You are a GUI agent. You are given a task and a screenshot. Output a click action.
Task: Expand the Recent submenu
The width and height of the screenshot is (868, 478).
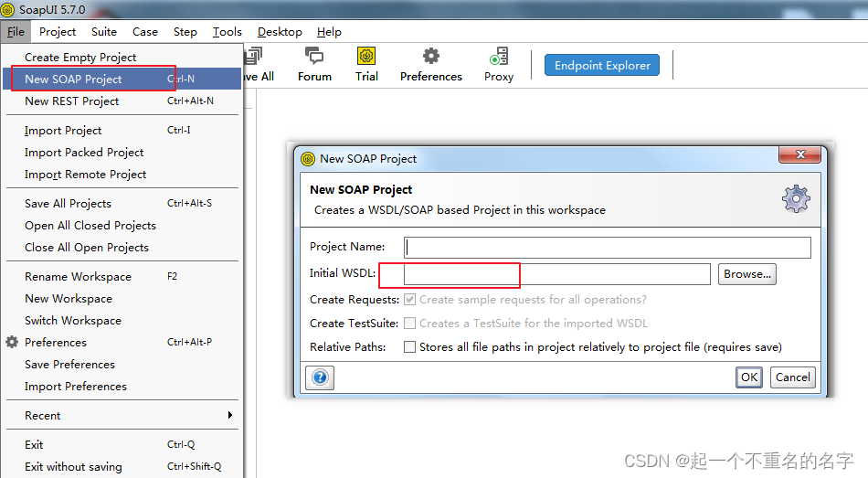tap(122, 416)
